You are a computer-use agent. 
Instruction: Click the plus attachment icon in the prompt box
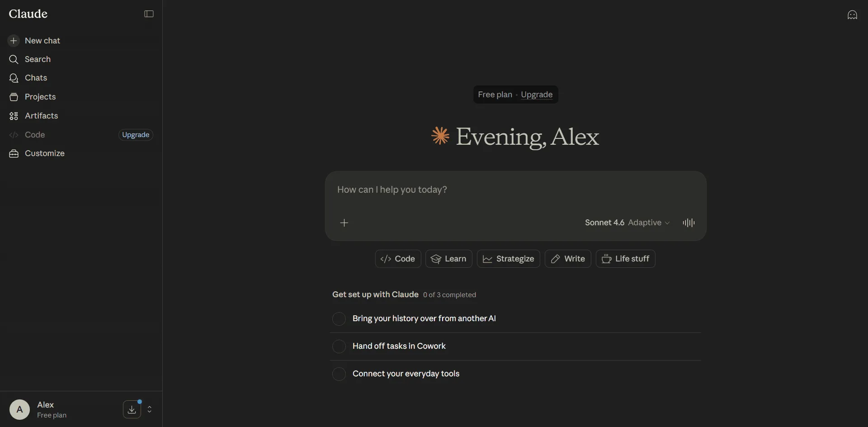coord(344,223)
